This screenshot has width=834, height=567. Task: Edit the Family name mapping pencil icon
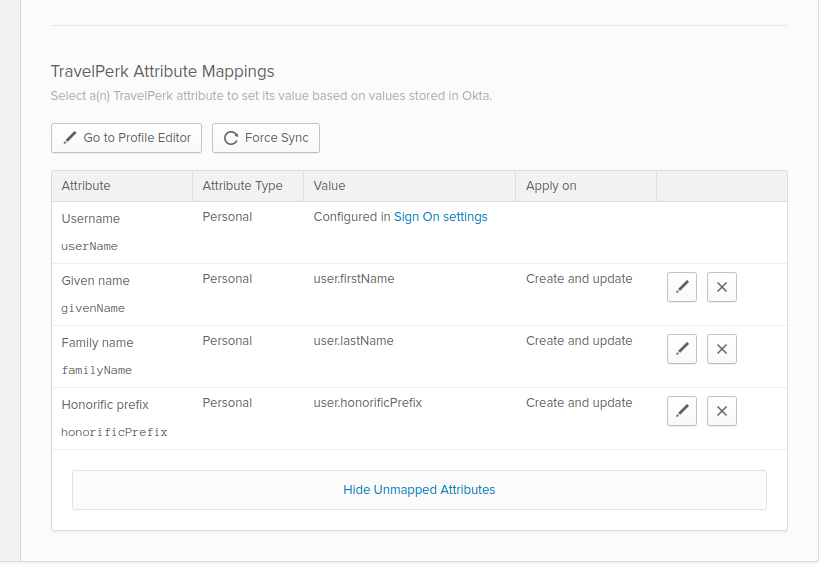click(681, 349)
